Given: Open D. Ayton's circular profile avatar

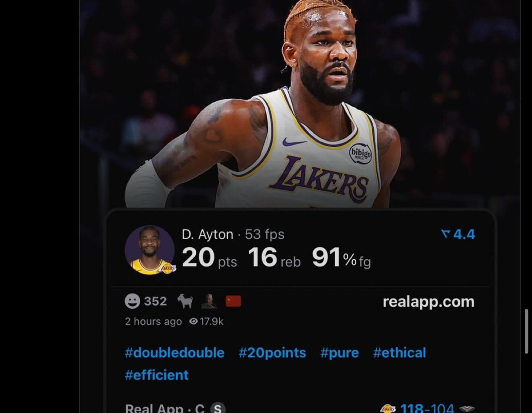Looking at the screenshot, I should 150,250.
